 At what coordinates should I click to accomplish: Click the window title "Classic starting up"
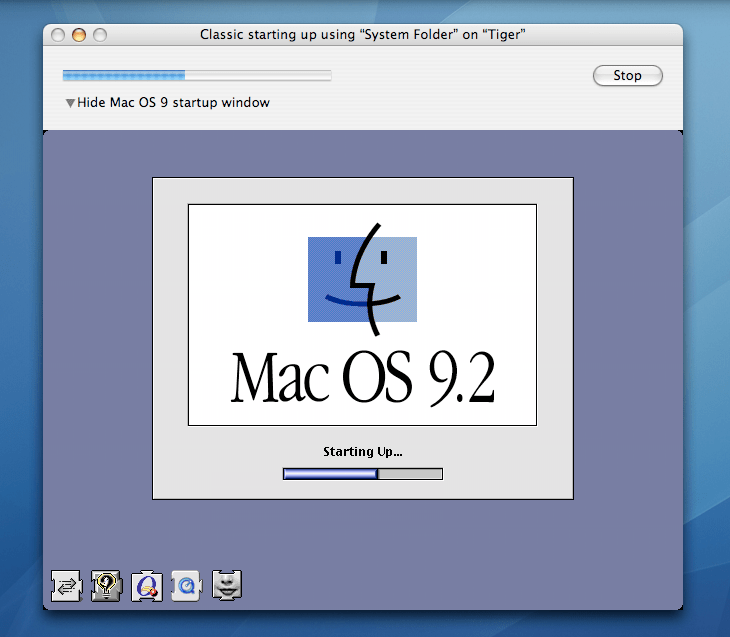click(x=363, y=34)
